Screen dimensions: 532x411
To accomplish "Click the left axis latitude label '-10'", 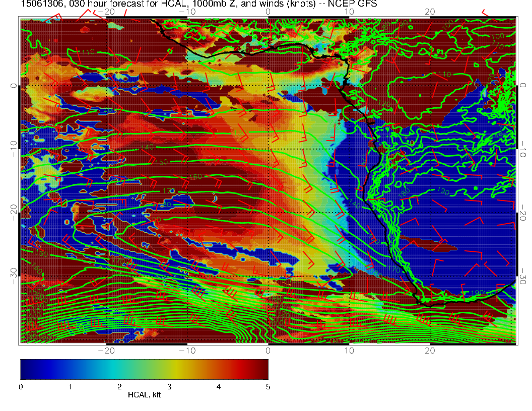I will (13, 149).
